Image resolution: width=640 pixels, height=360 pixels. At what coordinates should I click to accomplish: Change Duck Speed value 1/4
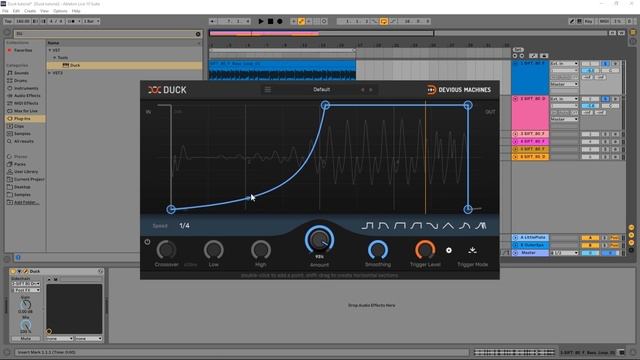coord(184,226)
